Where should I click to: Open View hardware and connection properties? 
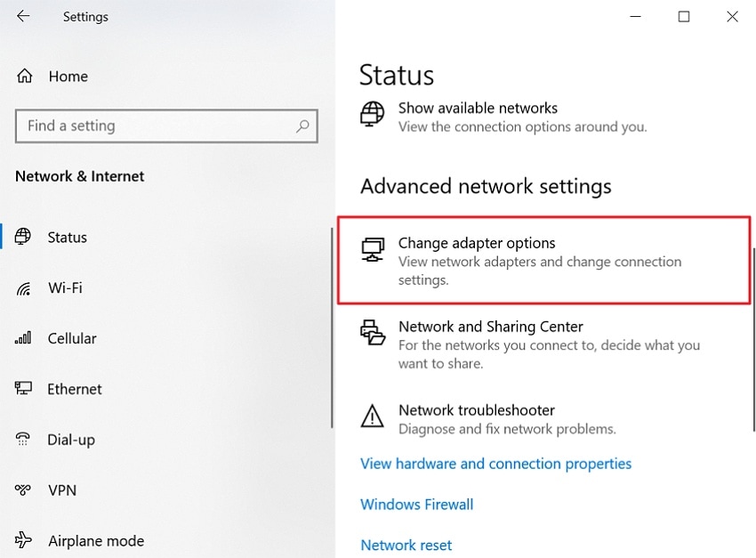point(495,464)
